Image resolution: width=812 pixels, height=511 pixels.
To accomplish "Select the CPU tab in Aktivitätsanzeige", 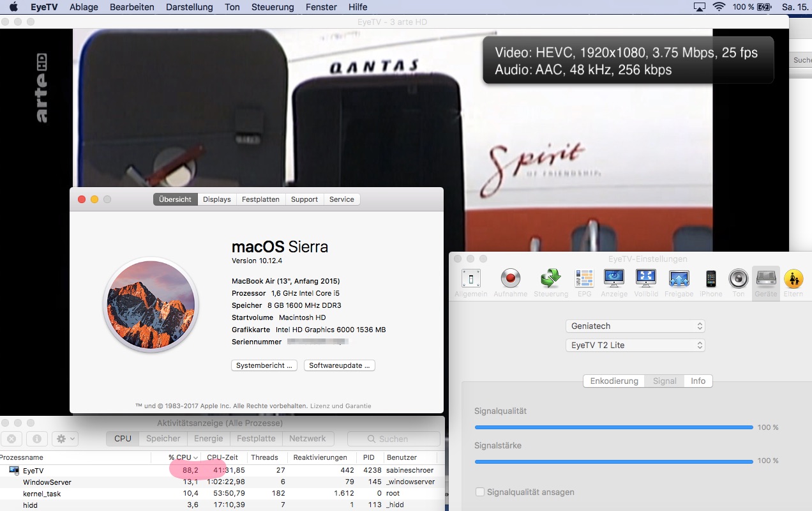I will tap(123, 439).
